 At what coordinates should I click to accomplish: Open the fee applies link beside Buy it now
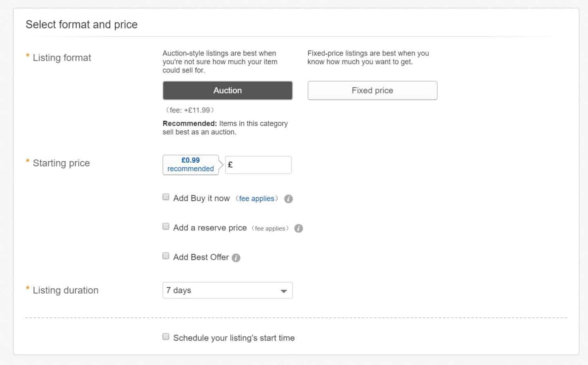[x=256, y=199]
